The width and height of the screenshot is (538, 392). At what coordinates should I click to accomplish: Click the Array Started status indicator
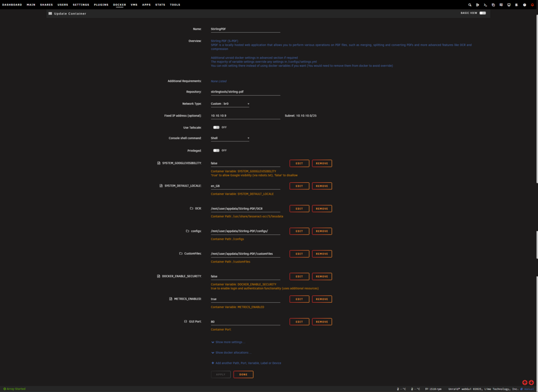click(15, 389)
